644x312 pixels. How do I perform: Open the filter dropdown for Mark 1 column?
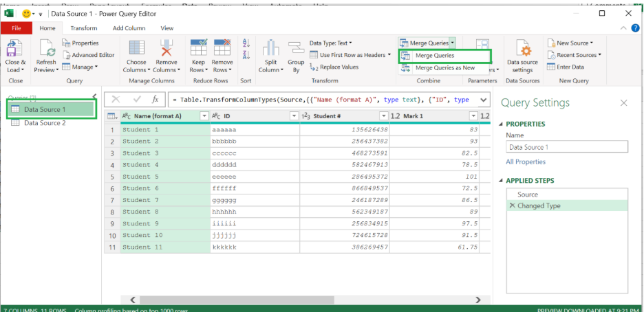pos(473,116)
